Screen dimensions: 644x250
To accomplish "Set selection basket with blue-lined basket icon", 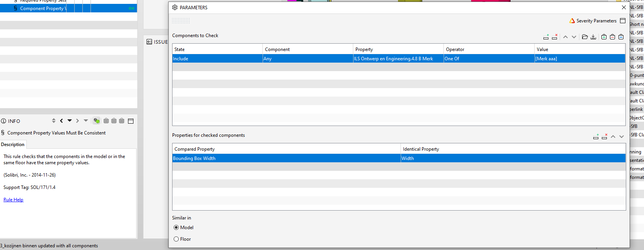I will (621, 37).
